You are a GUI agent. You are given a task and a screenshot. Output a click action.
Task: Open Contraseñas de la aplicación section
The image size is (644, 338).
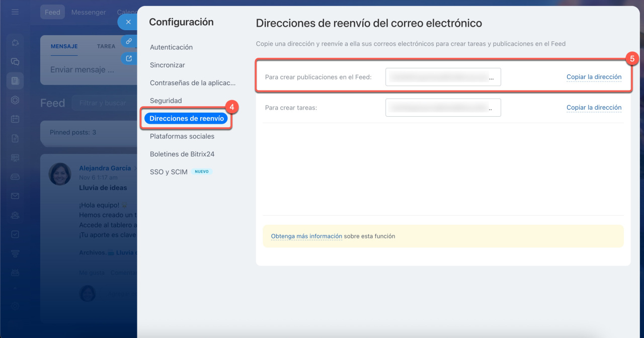[x=193, y=83]
